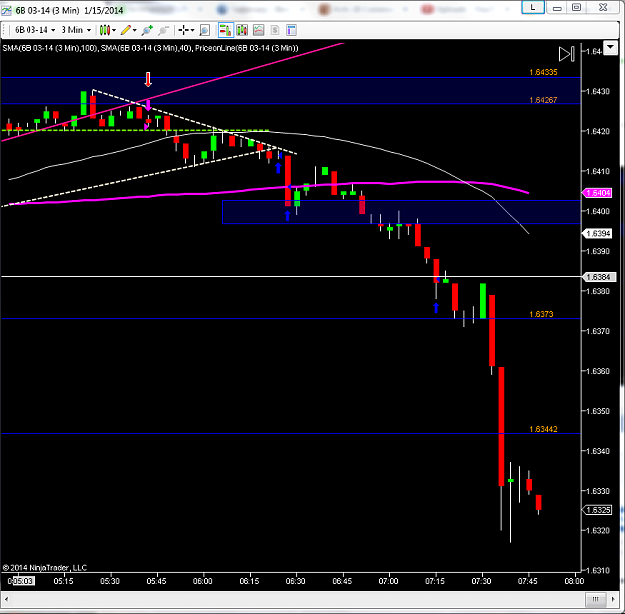Open the 6B 03-14 instrument dropdown
Viewport: 625px width, 614px height.
point(35,30)
